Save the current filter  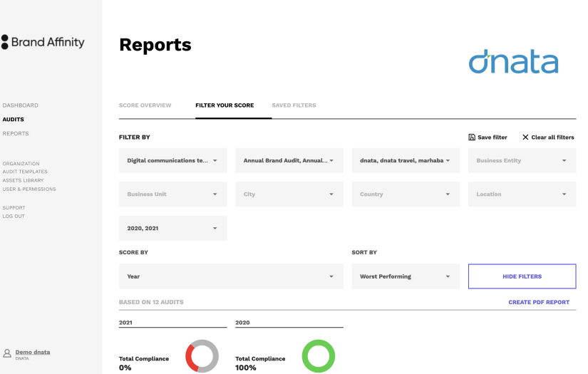click(488, 137)
